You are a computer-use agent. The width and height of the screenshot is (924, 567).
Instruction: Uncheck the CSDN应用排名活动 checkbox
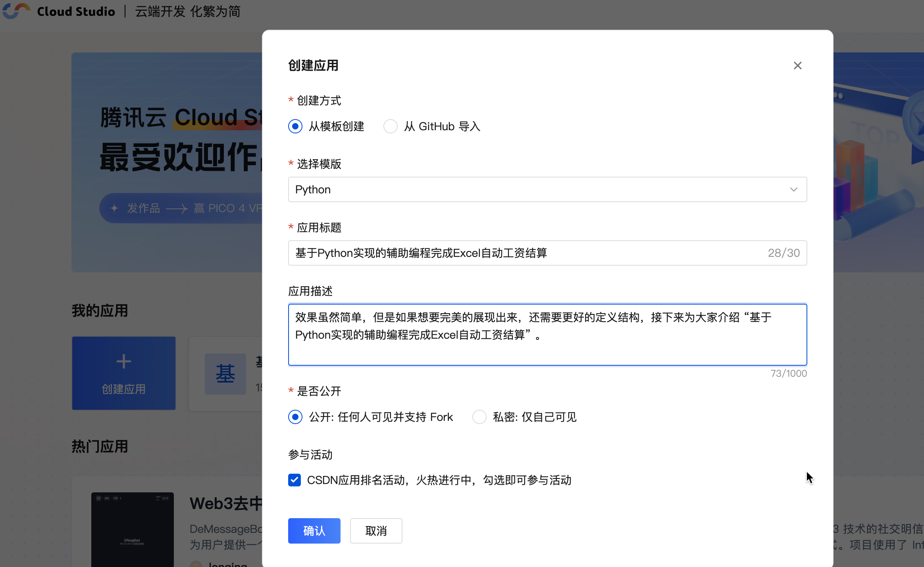pos(295,480)
